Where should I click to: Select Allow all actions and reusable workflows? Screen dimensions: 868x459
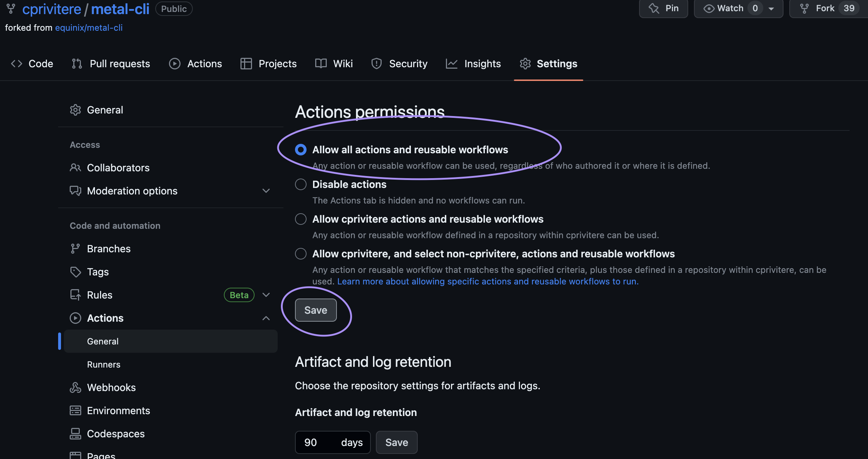click(x=301, y=150)
